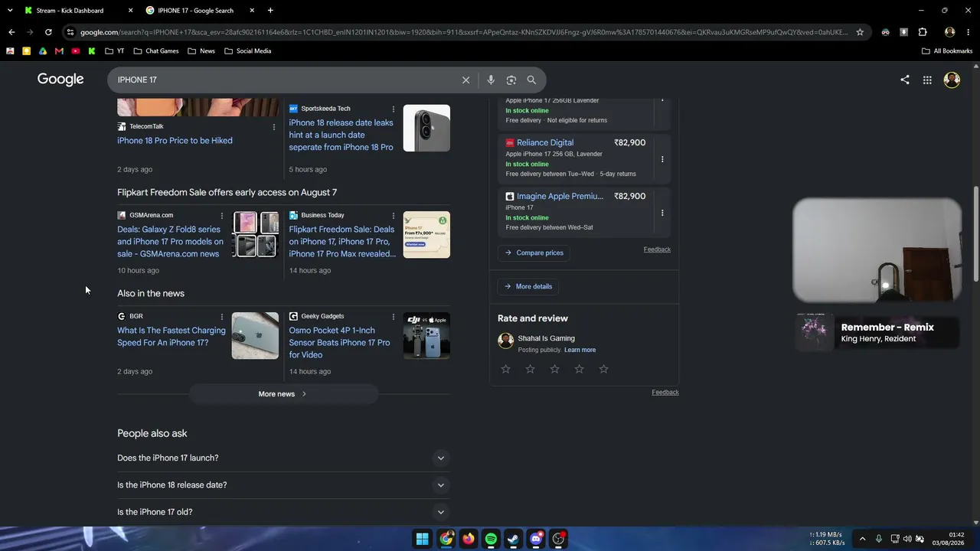Open the Google apps grid
This screenshot has width=980, height=551.
click(927, 80)
